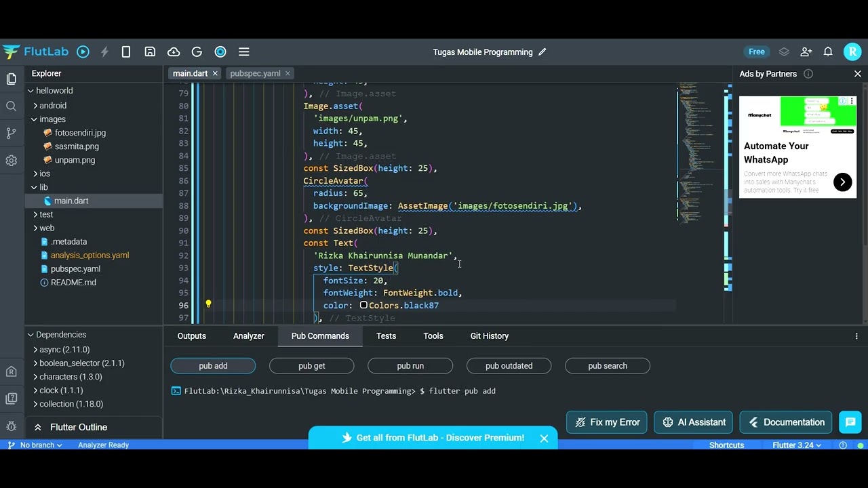This screenshot has width=868, height=488.
Task: Open the settings gear in the sidebar
Action: (12, 161)
